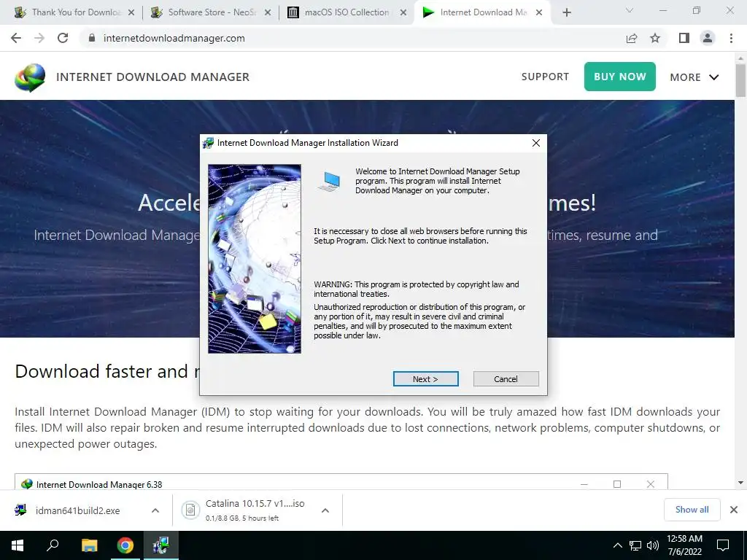747x560 pixels.
Task: Click the site security lock icon
Action: [92, 38]
